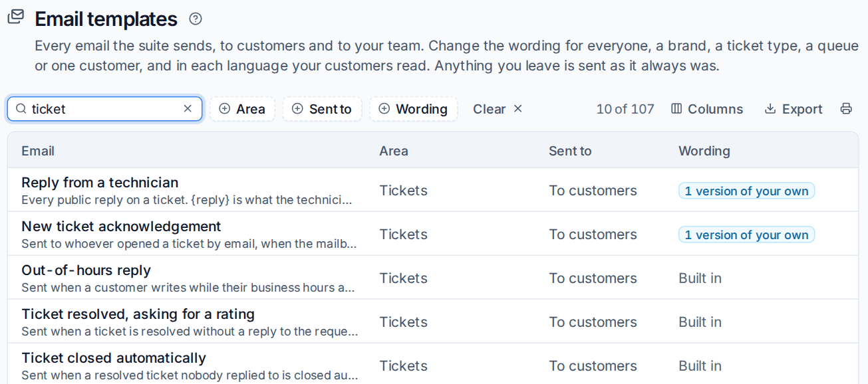
Task: Click the Email templates envelope icon
Action: [x=16, y=17]
